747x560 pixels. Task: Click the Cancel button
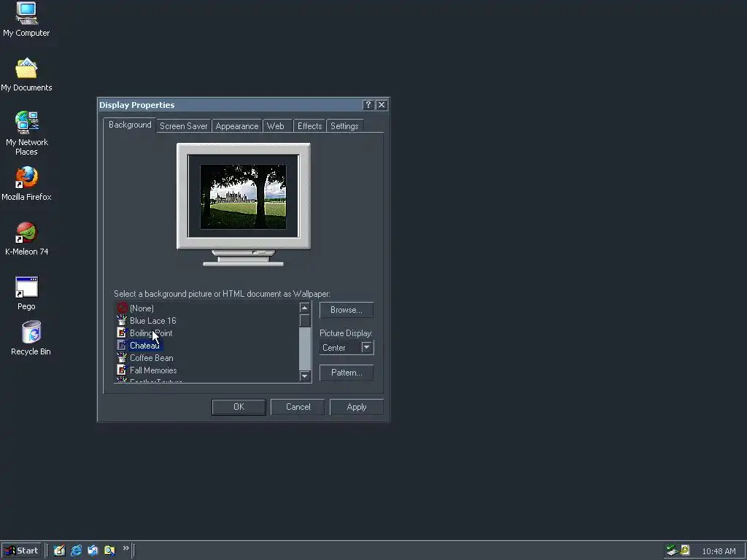298,407
